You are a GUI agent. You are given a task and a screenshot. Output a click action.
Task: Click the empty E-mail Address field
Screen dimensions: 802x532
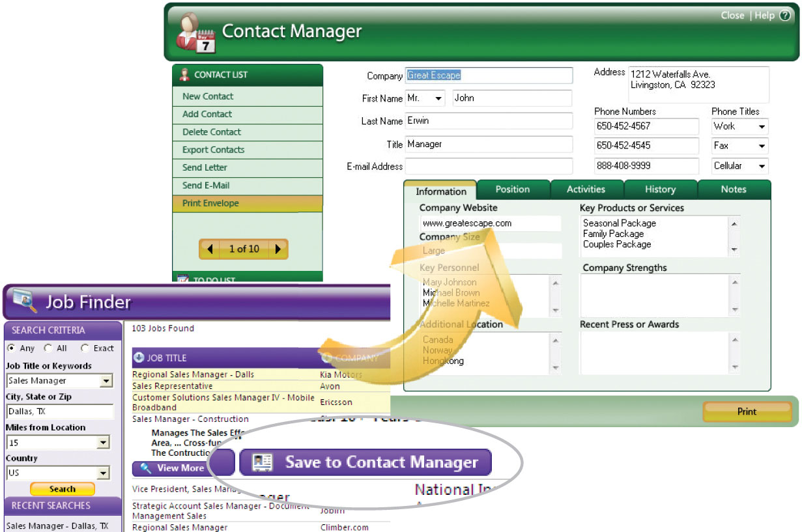(x=489, y=166)
